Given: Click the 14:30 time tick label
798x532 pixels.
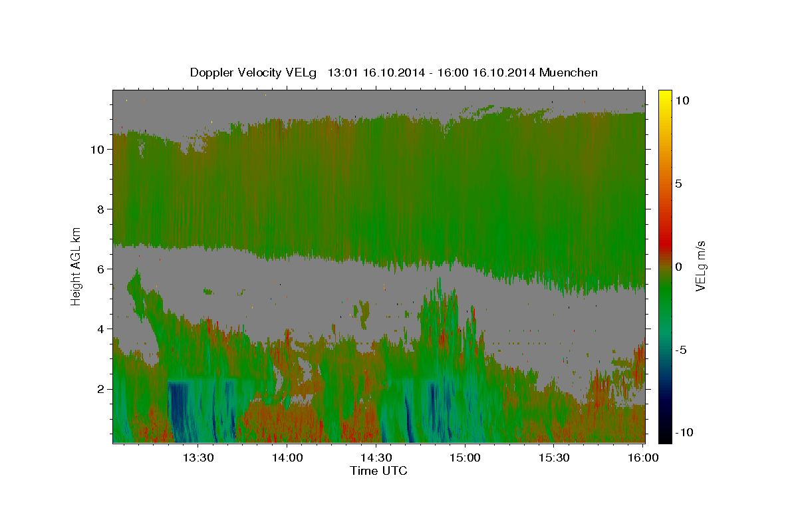Looking at the screenshot, I should [x=376, y=458].
